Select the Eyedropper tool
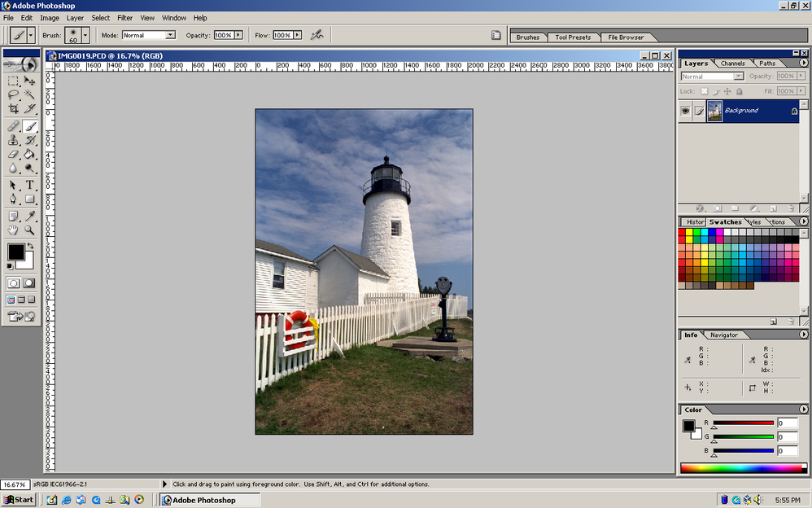812x508 pixels. point(29,217)
